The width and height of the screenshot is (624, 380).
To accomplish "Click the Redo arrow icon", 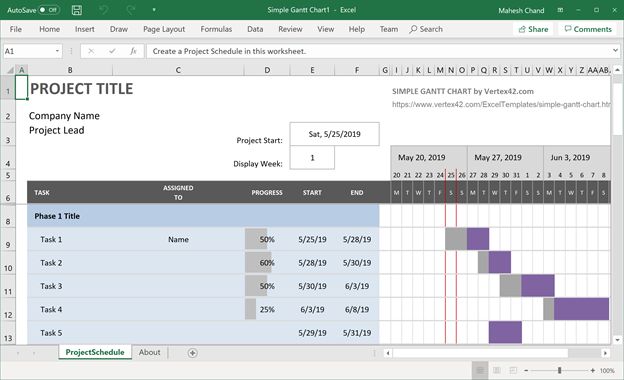I will click(x=130, y=10).
